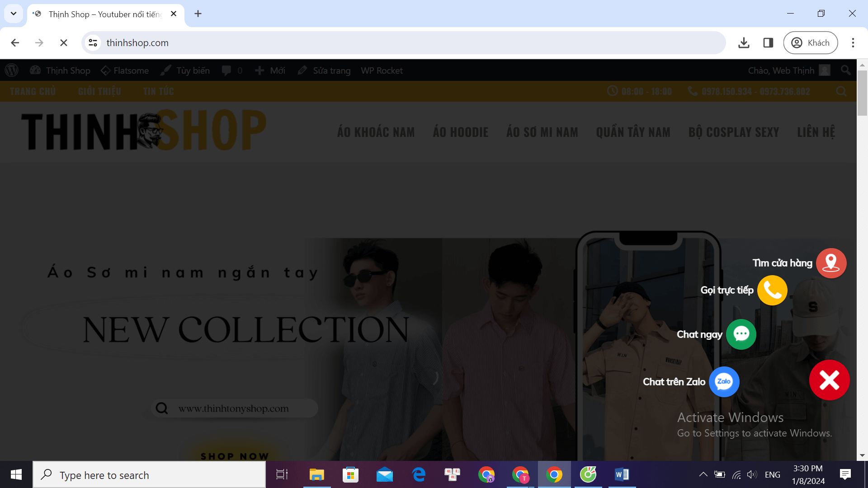This screenshot has height=488, width=868.
Task: Expand hidden system tray icons chevron
Action: pyautogui.click(x=703, y=474)
